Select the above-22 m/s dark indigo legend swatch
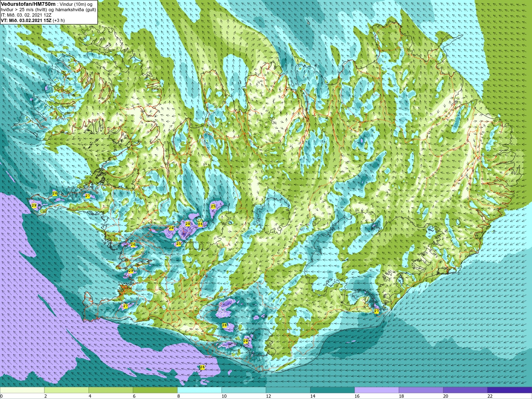The height and width of the screenshot is (399, 532). tap(510, 390)
